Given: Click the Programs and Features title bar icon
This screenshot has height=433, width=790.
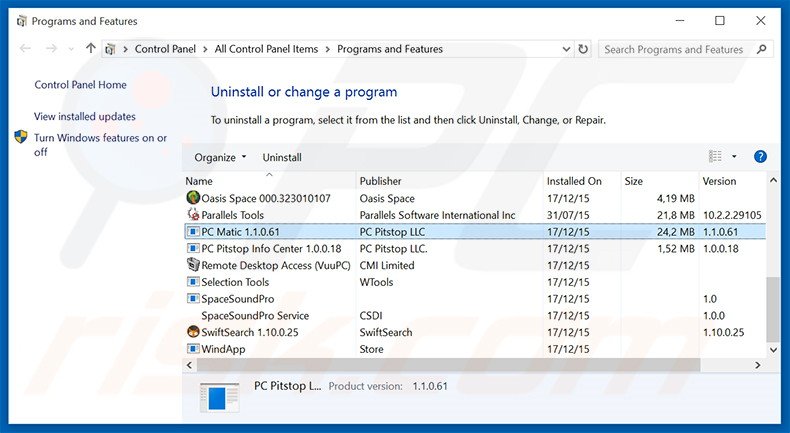Looking at the screenshot, I should tap(21, 21).
